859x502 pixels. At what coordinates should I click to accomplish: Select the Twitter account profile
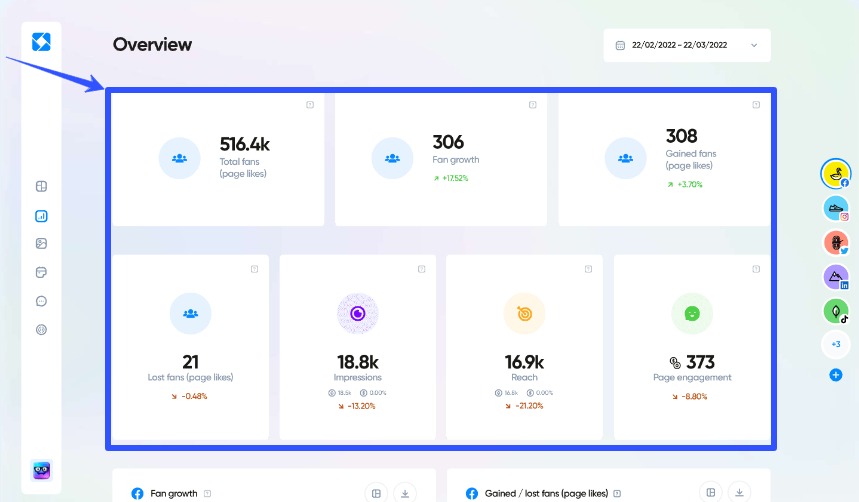coord(835,243)
